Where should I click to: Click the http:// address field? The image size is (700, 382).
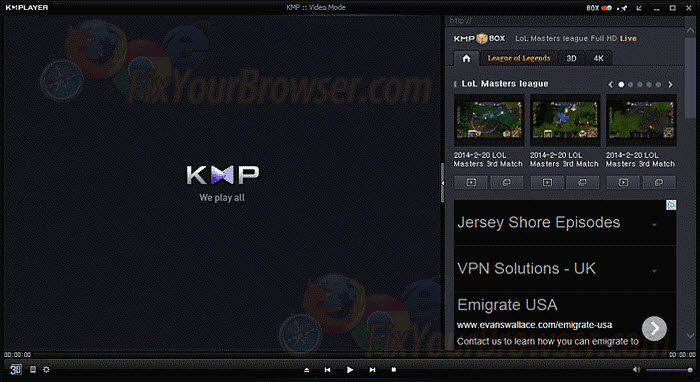click(x=564, y=21)
